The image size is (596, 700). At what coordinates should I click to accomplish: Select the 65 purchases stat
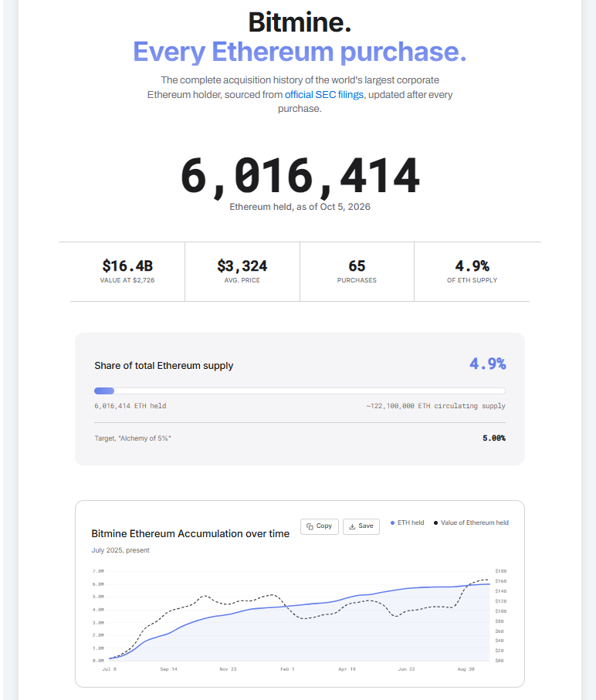[x=357, y=272]
